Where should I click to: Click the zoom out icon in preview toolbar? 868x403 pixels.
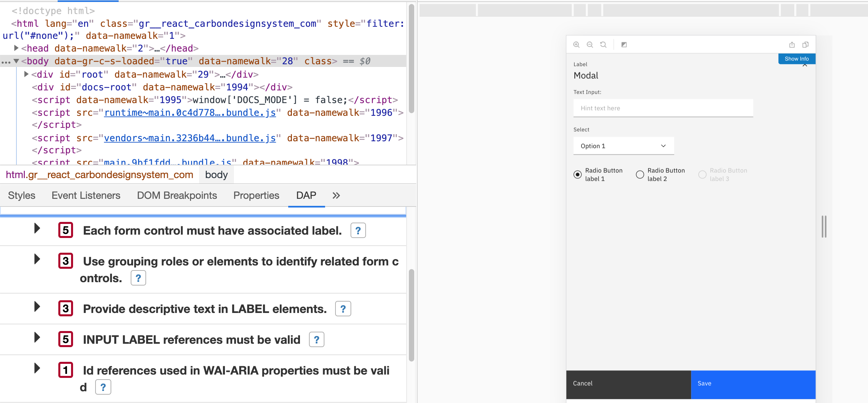pos(590,45)
